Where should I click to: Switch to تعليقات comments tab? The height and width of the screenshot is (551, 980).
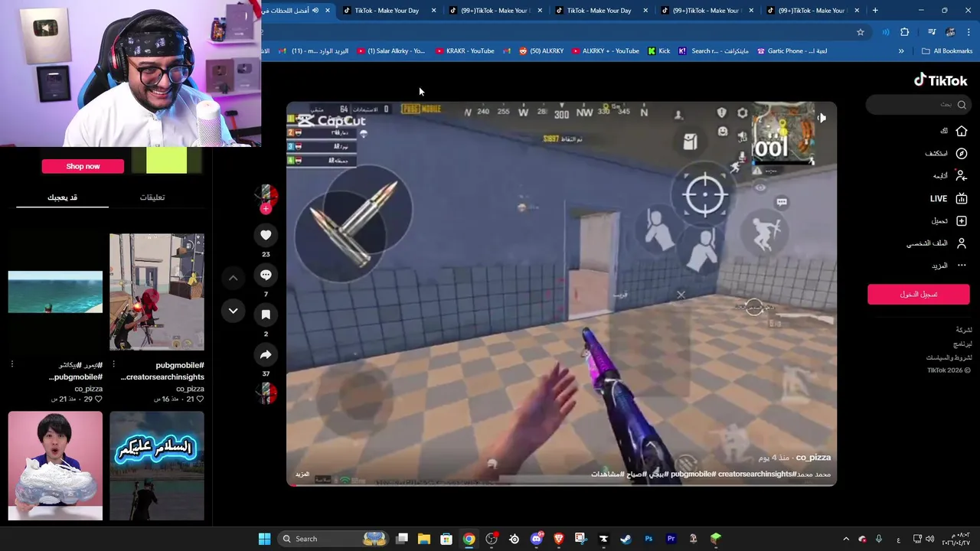click(x=152, y=197)
